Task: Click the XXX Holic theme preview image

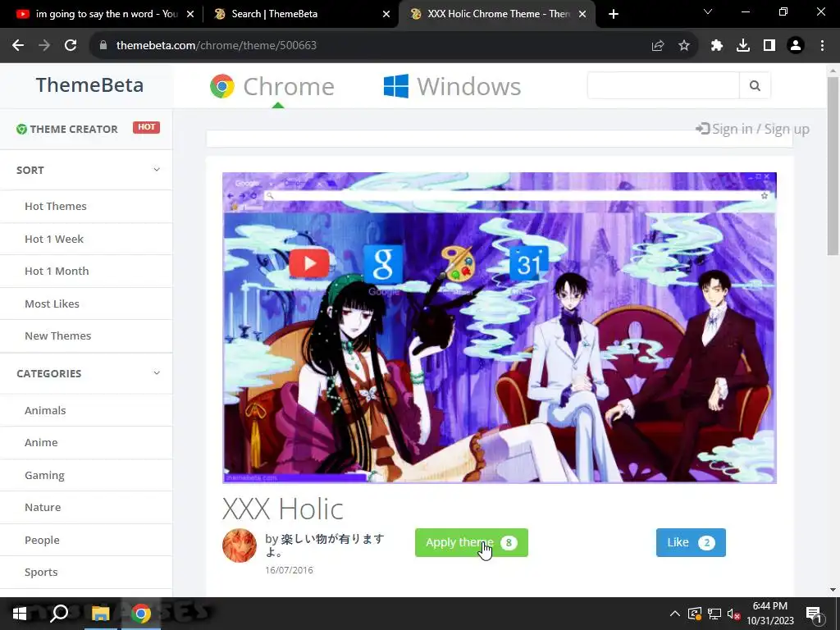Action: point(500,328)
